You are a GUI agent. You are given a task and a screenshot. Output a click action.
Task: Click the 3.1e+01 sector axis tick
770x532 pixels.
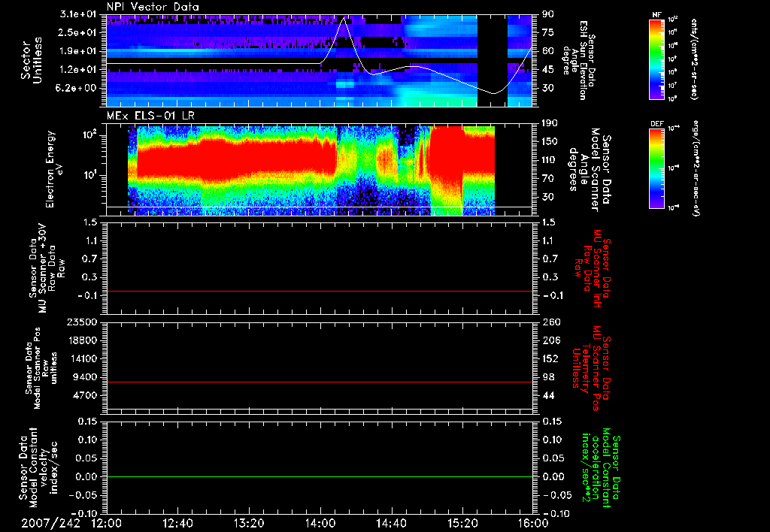click(80, 14)
